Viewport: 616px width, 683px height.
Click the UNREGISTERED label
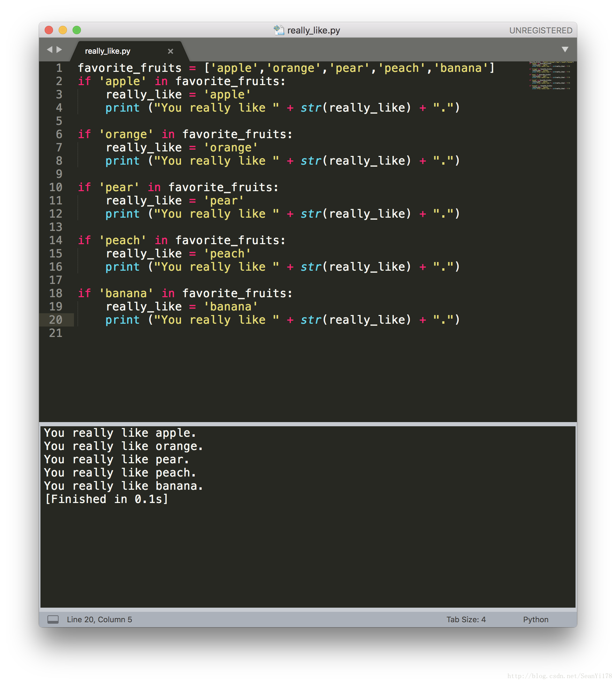pos(541,31)
